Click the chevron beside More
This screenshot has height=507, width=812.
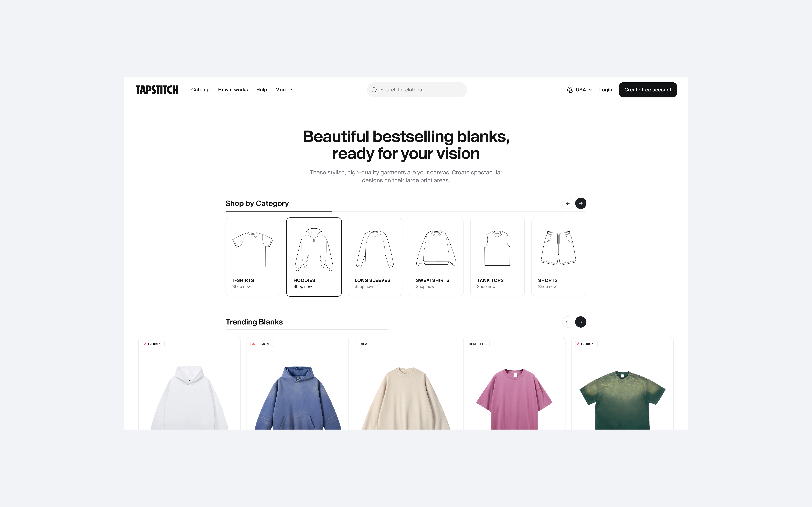292,90
